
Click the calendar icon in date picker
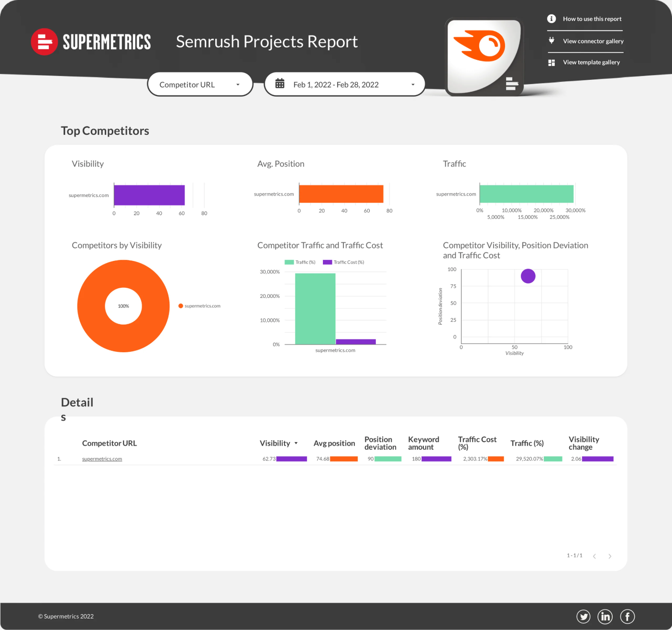tap(280, 84)
